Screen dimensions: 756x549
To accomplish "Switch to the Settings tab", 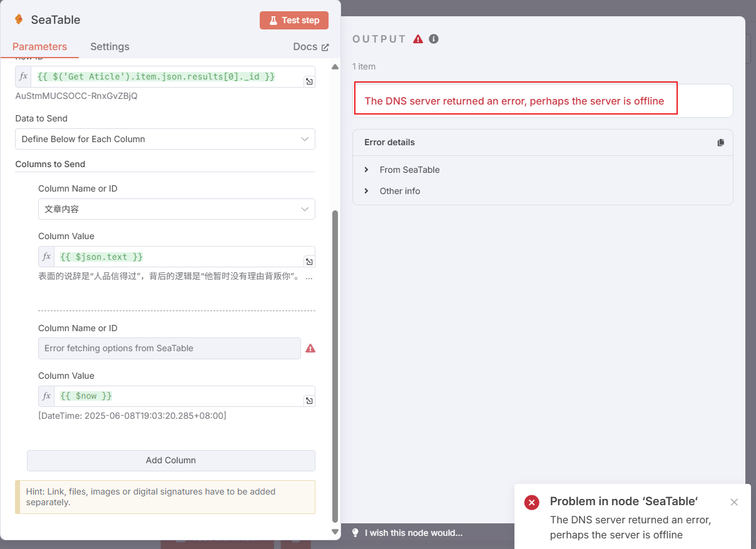I will coord(110,46).
